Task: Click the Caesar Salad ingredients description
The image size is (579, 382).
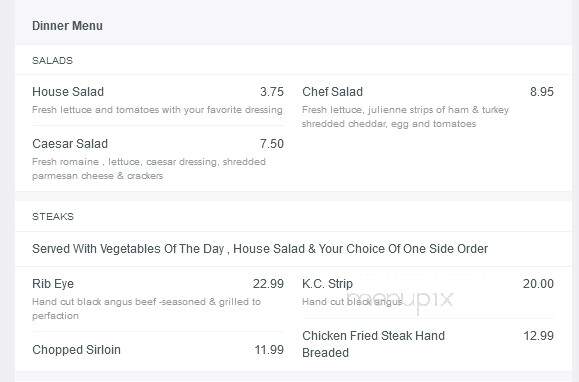Action: [x=149, y=169]
